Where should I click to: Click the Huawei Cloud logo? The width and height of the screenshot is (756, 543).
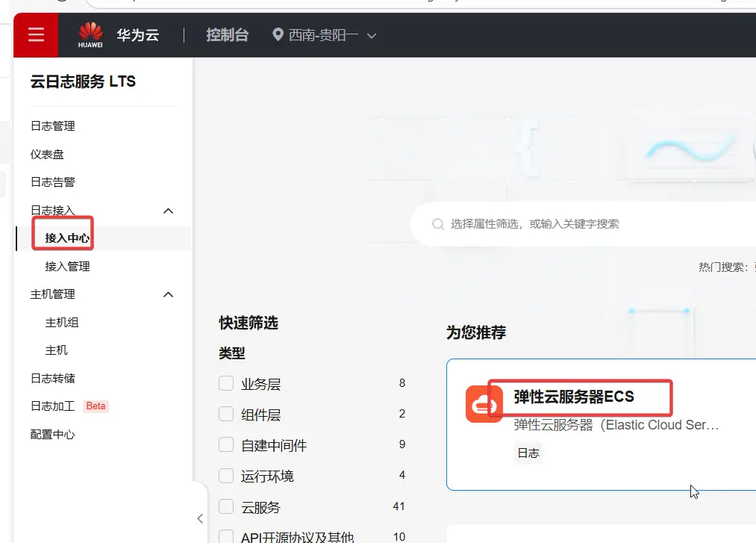[118, 35]
